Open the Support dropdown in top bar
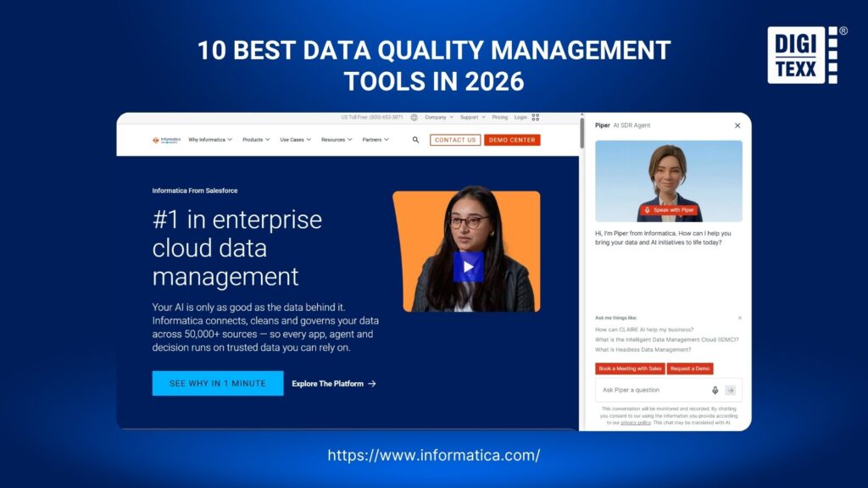Viewport: 868px width, 488px height. click(473, 117)
